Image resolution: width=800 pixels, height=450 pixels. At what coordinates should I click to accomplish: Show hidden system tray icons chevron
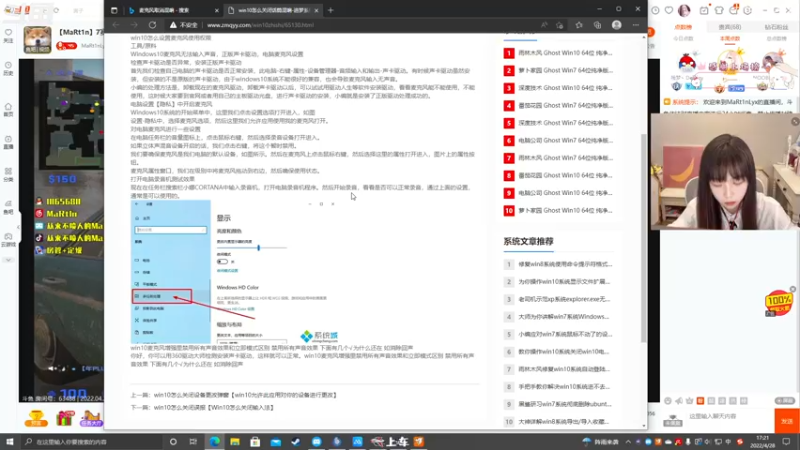tap(628, 441)
